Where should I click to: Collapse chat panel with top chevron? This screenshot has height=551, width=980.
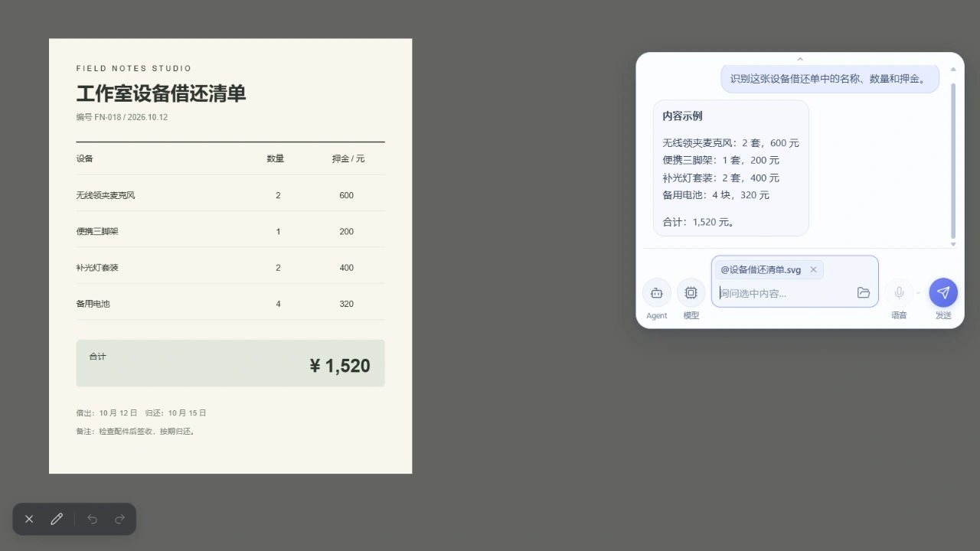coord(800,59)
